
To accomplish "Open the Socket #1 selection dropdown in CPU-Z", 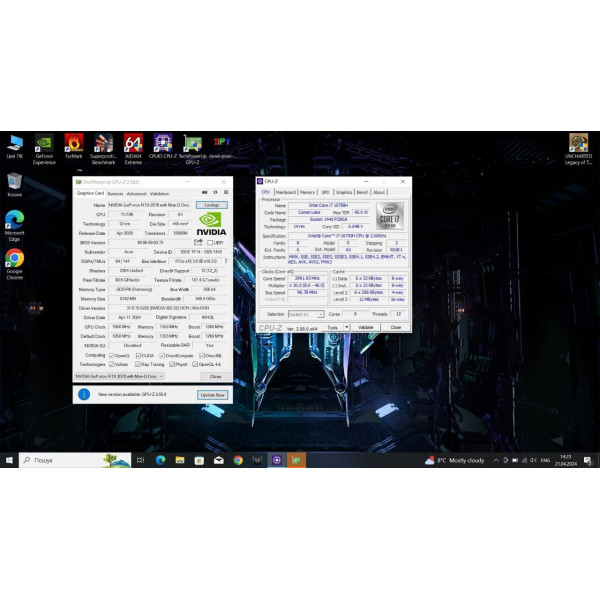I will pos(306,314).
